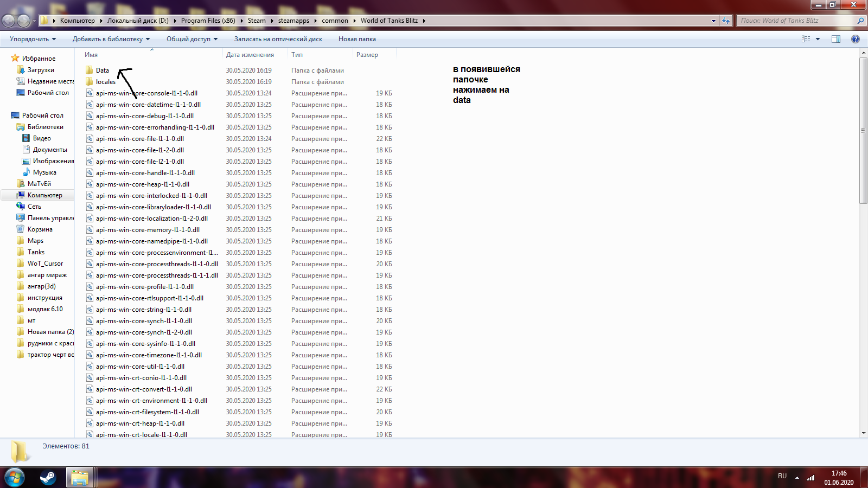This screenshot has width=868, height=488.
Task: Select модпак 6.10 folder in sidebar
Action: pyautogui.click(x=45, y=309)
